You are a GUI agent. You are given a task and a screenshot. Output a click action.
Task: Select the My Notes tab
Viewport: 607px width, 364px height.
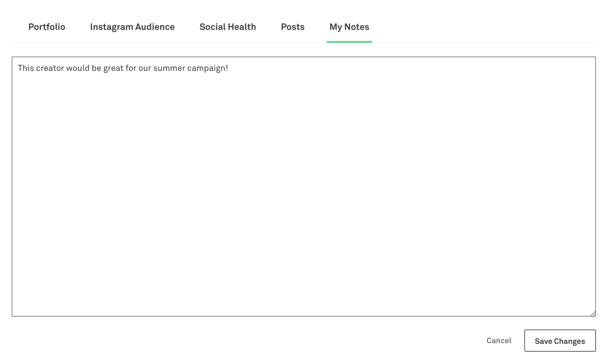point(349,27)
